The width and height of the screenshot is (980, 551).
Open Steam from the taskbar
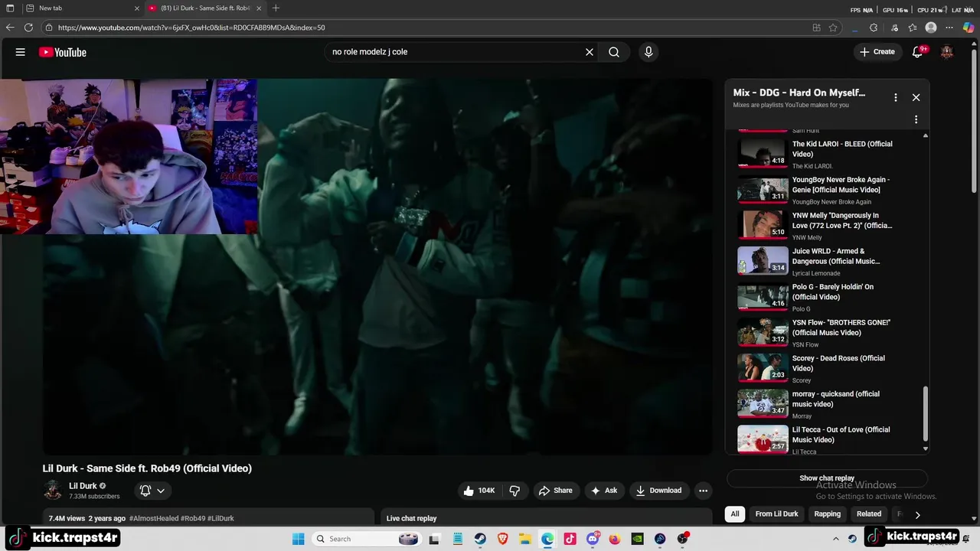[481, 539]
